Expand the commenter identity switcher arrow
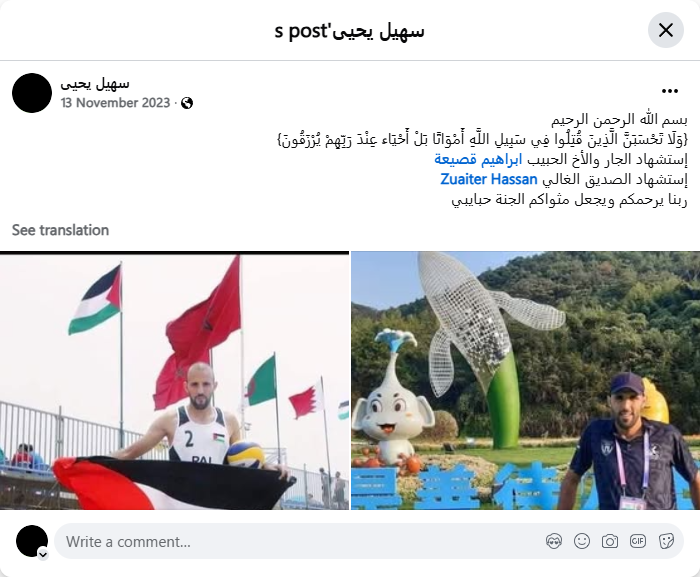 (43, 554)
